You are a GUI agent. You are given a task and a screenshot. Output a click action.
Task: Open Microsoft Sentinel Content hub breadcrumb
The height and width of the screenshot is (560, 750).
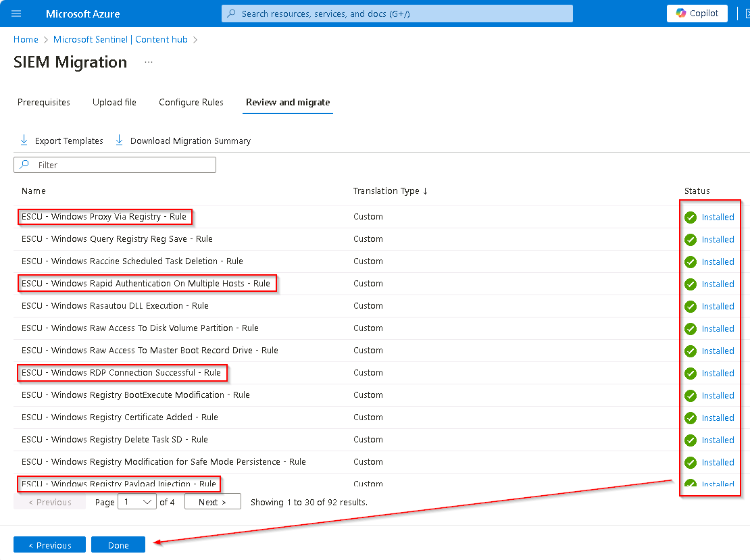(120, 40)
